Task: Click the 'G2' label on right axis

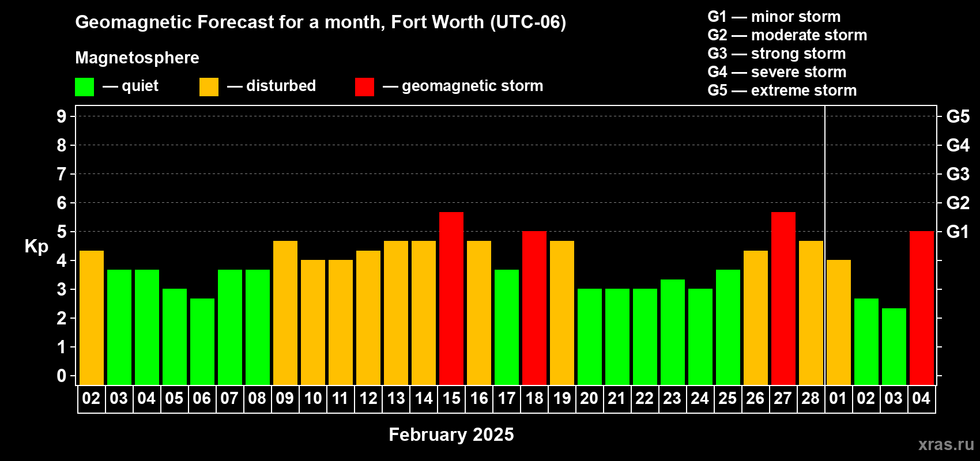Action: [x=958, y=203]
